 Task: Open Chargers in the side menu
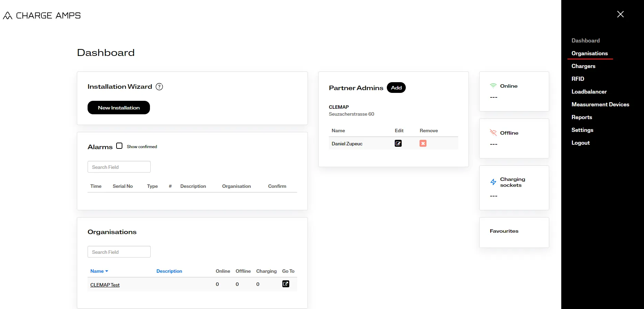click(583, 66)
